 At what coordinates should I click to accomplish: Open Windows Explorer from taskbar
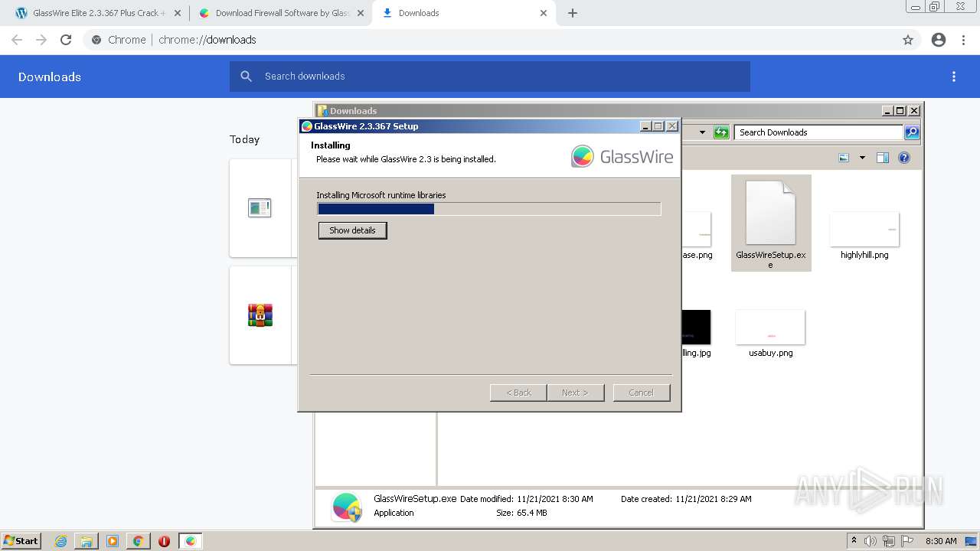(87, 541)
